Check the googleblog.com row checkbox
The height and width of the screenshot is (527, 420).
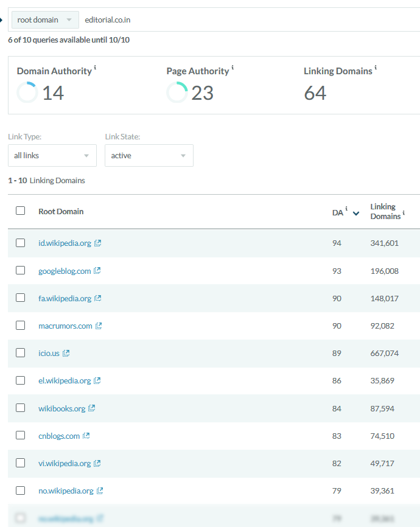coord(21,270)
